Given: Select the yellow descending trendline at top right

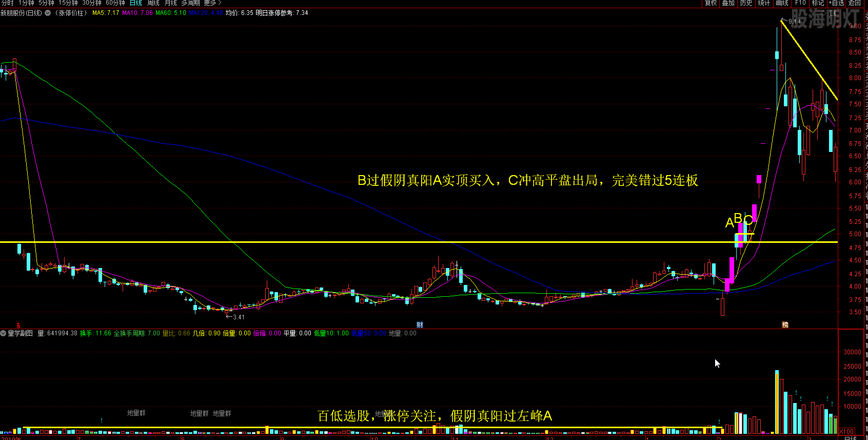Looking at the screenshot, I should (809, 60).
